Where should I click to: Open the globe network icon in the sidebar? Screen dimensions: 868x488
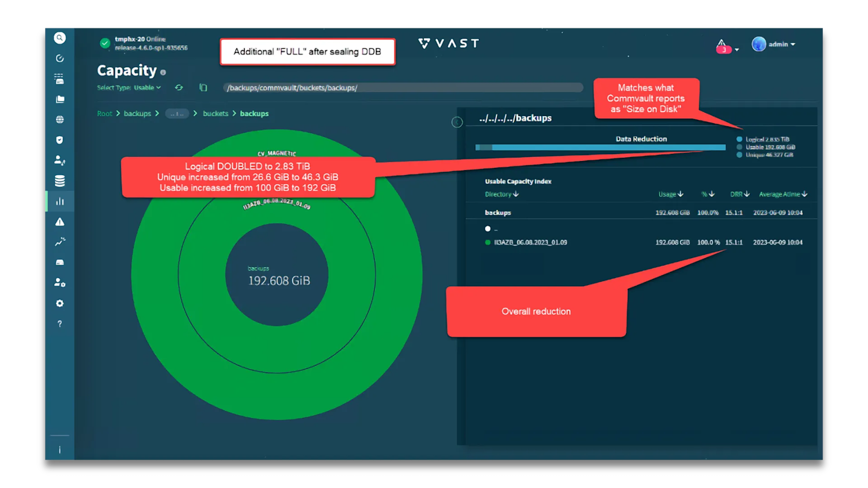click(x=60, y=119)
